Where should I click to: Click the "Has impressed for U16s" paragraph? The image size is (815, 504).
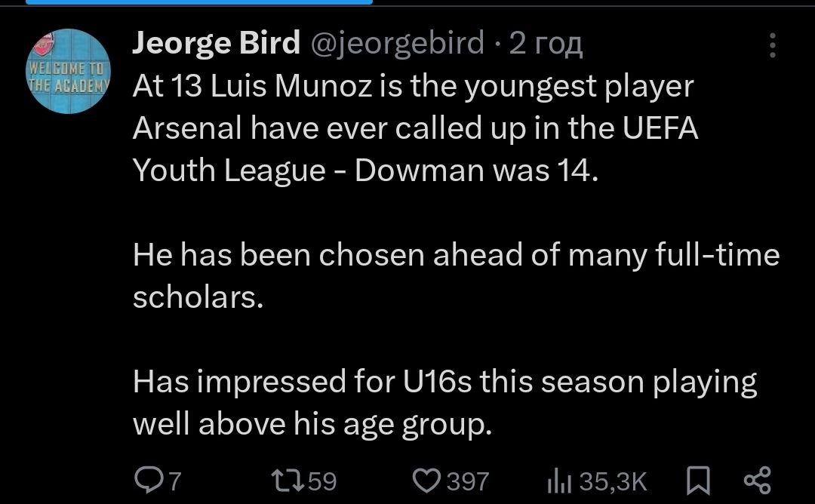[x=444, y=383]
